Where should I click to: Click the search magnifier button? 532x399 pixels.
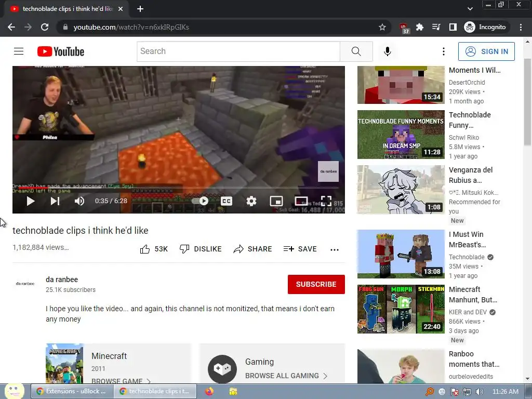click(x=356, y=51)
